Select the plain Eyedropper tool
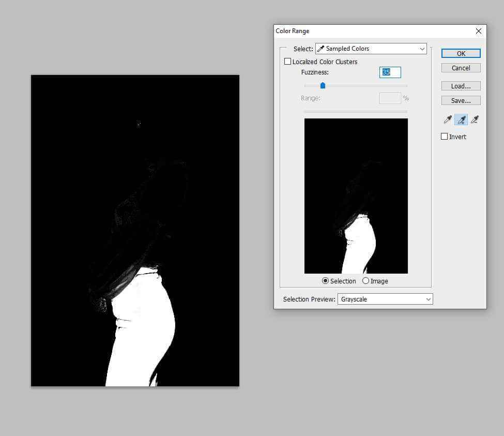 click(448, 120)
